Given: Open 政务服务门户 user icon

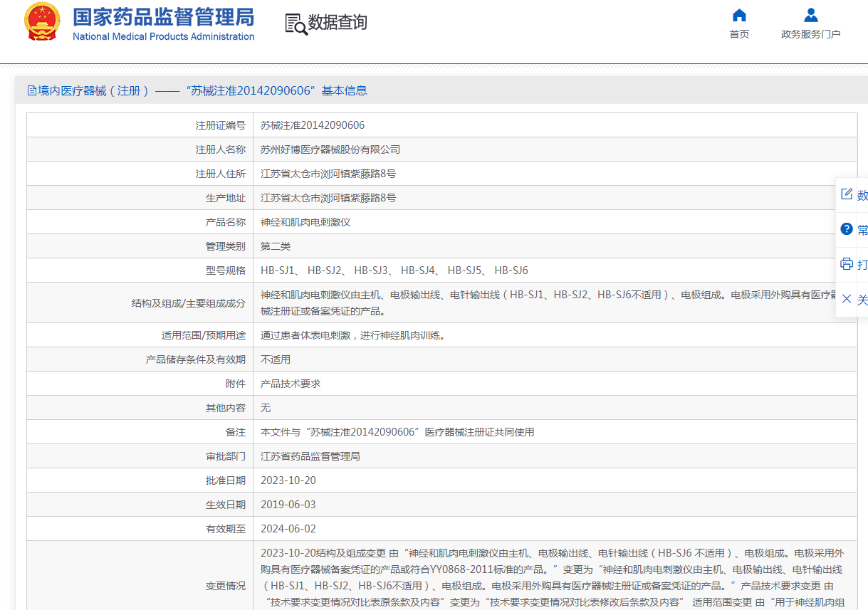Looking at the screenshot, I should tap(810, 15).
